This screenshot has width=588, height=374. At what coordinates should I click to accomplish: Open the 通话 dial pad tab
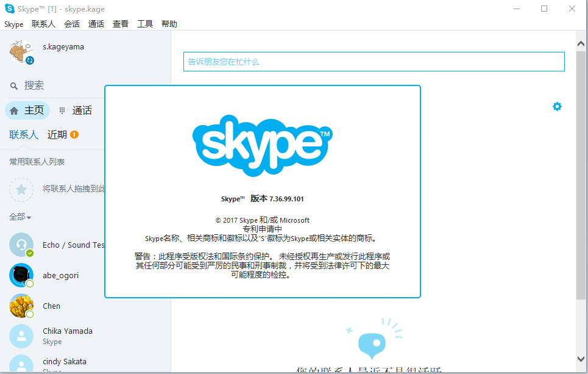click(76, 110)
